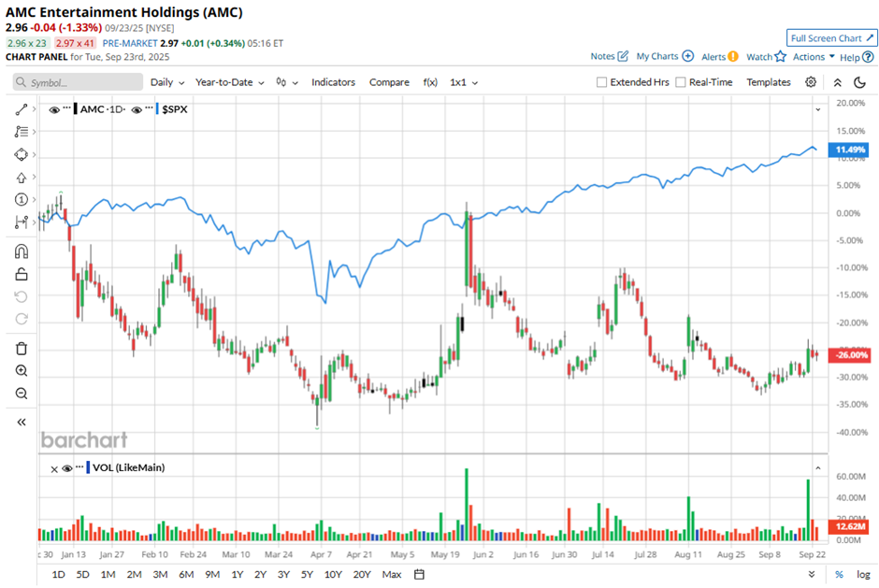Toggle the magnet snap mode
The image size is (879, 588).
click(22, 251)
